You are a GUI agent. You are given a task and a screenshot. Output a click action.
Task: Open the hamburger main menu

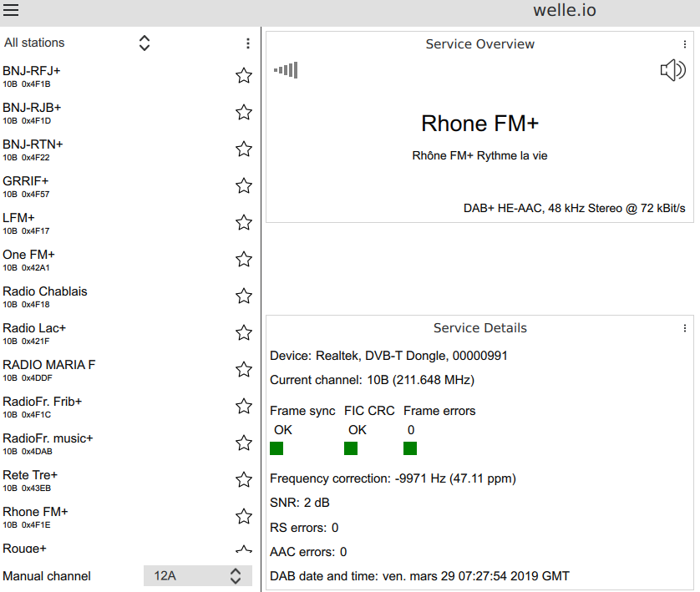(11, 10)
